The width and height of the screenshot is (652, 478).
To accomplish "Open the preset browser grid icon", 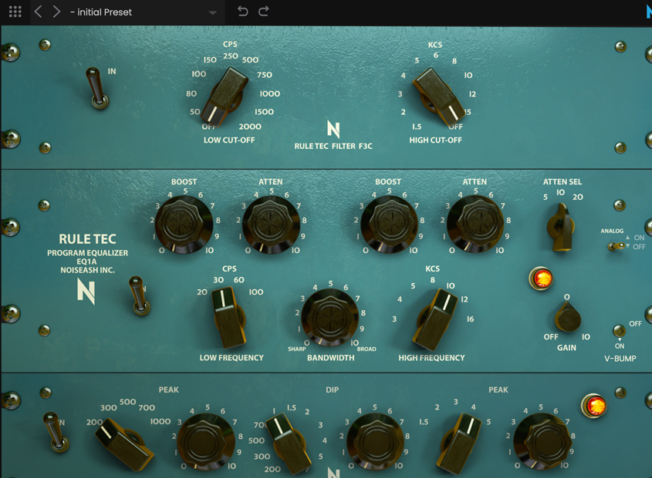I will [x=15, y=12].
